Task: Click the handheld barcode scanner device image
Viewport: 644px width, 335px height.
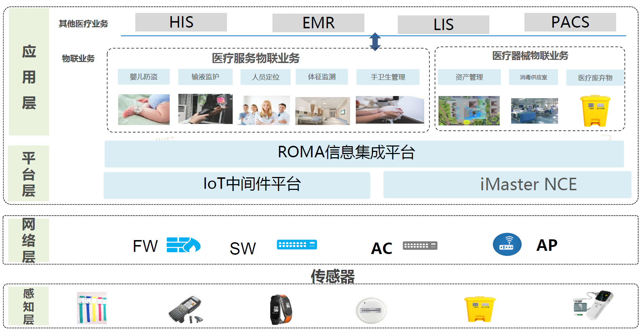Action: [x=186, y=309]
